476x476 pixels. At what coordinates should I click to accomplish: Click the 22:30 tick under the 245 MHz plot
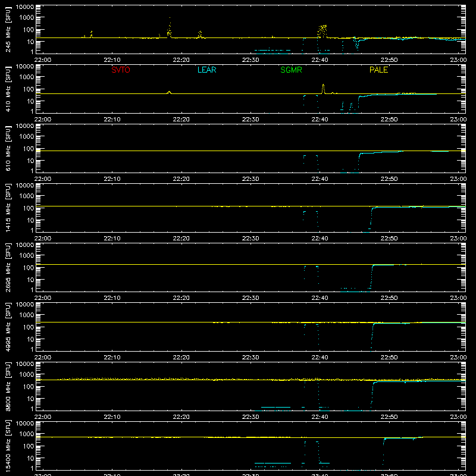[250, 60]
